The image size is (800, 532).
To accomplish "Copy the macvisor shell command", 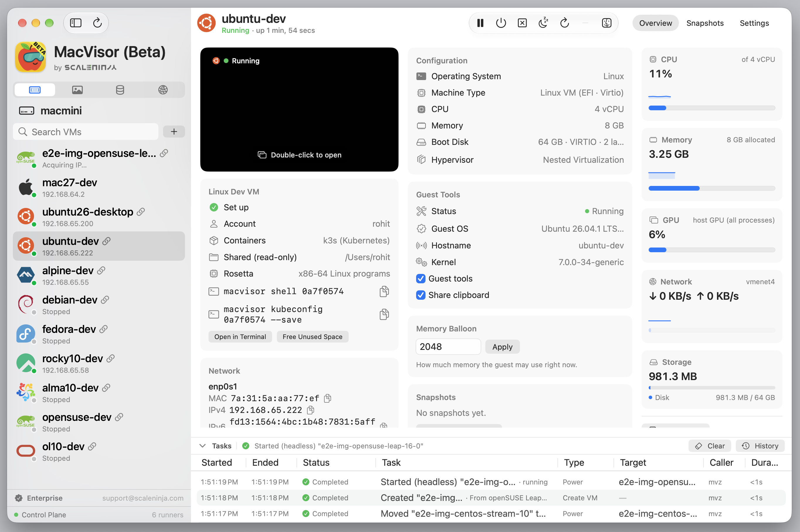I will click(384, 292).
